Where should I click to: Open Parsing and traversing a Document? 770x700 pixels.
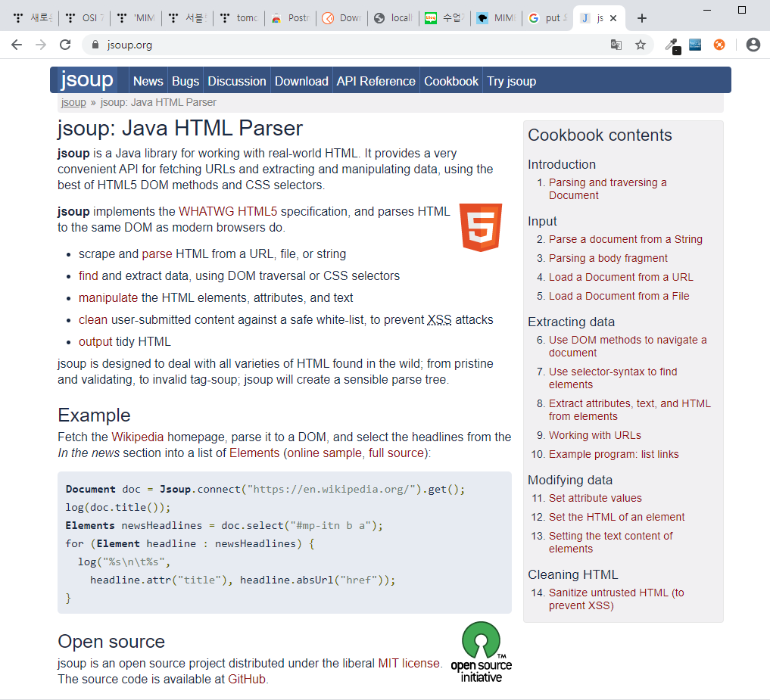click(x=607, y=188)
